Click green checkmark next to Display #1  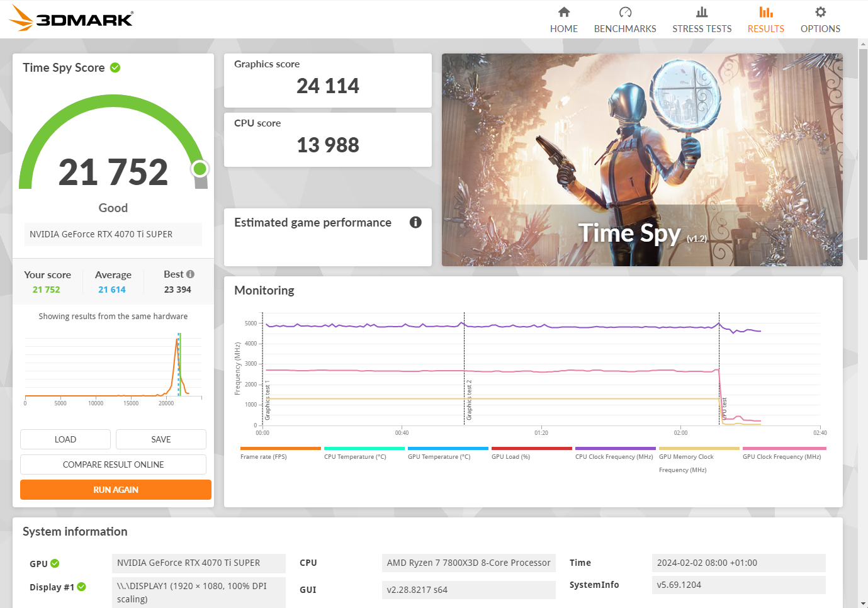click(81, 587)
